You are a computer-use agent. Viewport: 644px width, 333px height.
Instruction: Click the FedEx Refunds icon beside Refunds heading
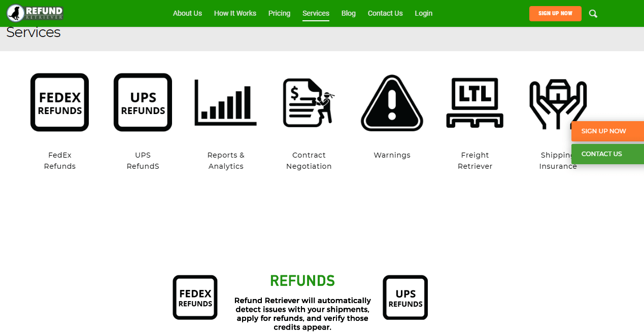click(x=195, y=298)
